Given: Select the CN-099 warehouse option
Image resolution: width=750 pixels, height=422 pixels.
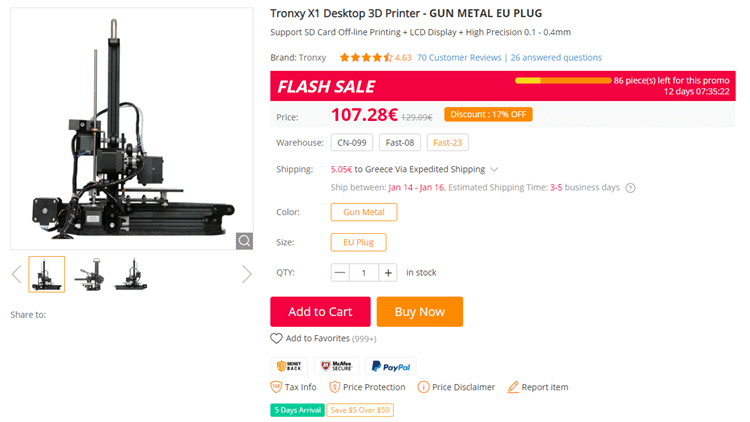Looking at the screenshot, I should tap(355, 143).
